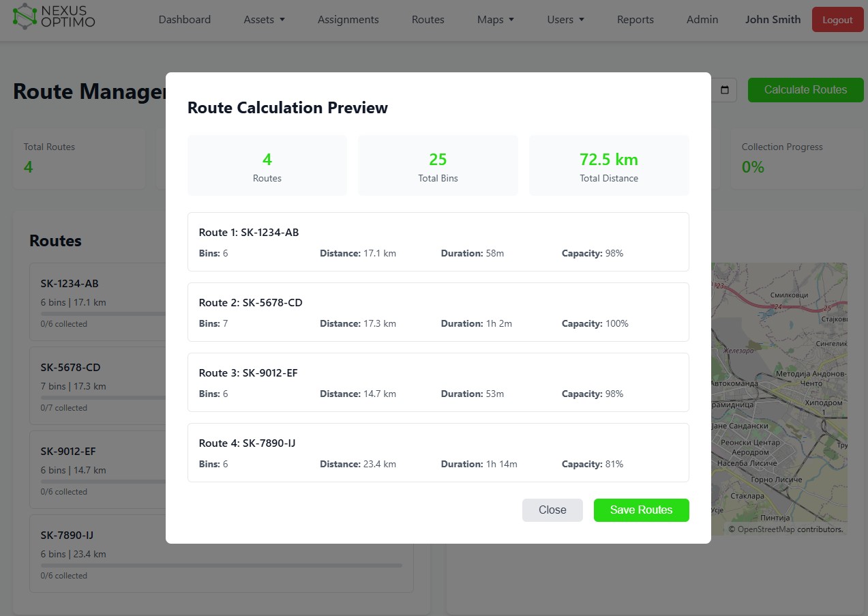Click the John Smith username
Screen dimensions: 868x616
click(x=773, y=20)
